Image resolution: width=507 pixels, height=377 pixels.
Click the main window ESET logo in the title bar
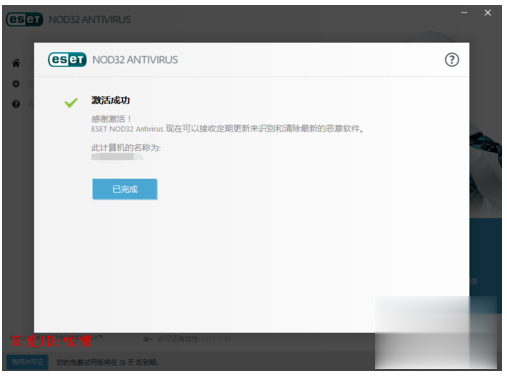pyautogui.click(x=25, y=19)
